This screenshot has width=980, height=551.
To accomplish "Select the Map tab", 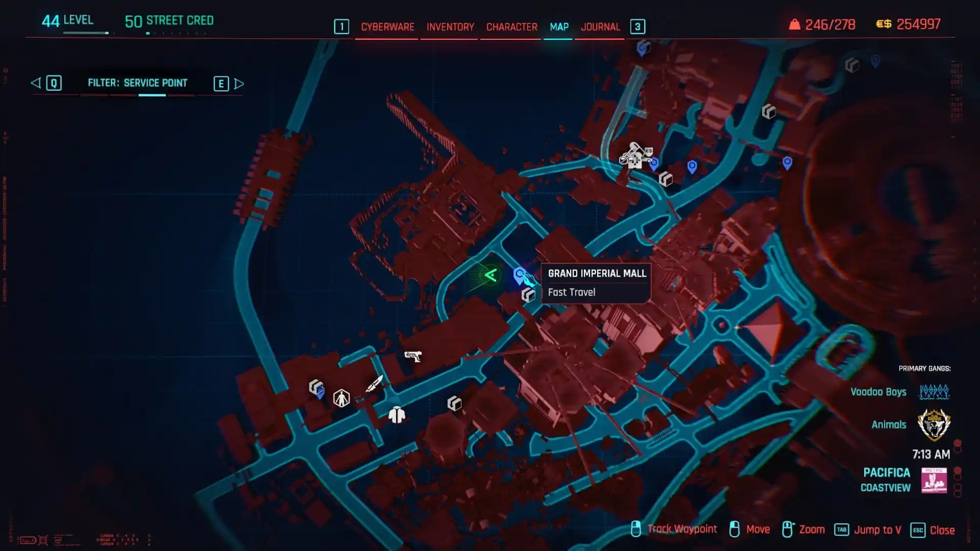I will [559, 27].
